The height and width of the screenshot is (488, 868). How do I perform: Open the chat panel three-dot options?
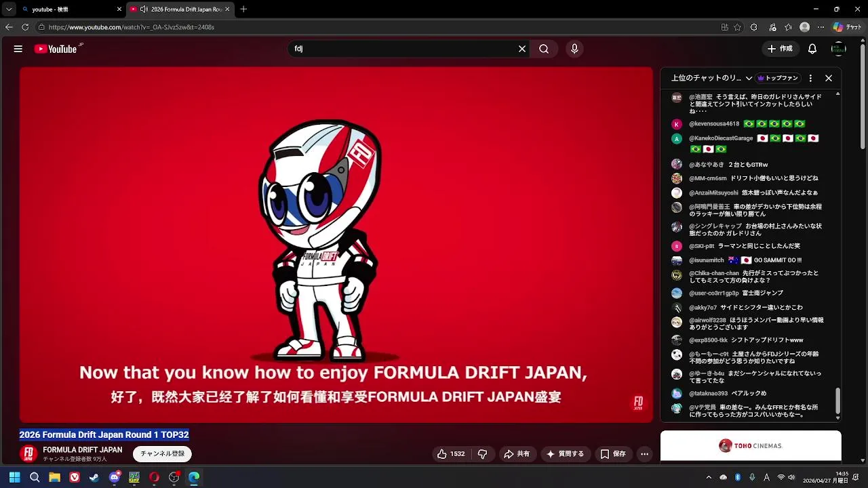tap(810, 78)
